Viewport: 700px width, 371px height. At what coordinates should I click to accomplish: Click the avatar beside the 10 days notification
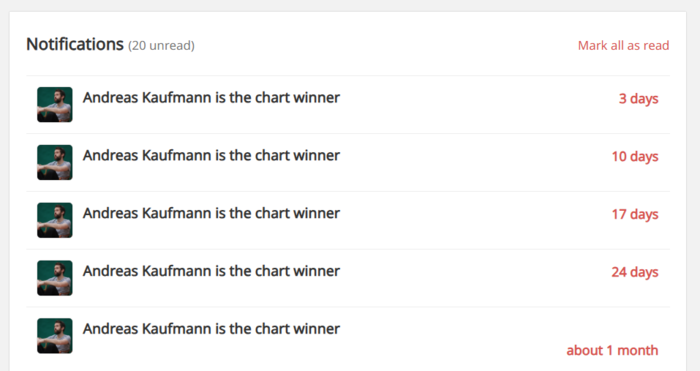click(54, 163)
